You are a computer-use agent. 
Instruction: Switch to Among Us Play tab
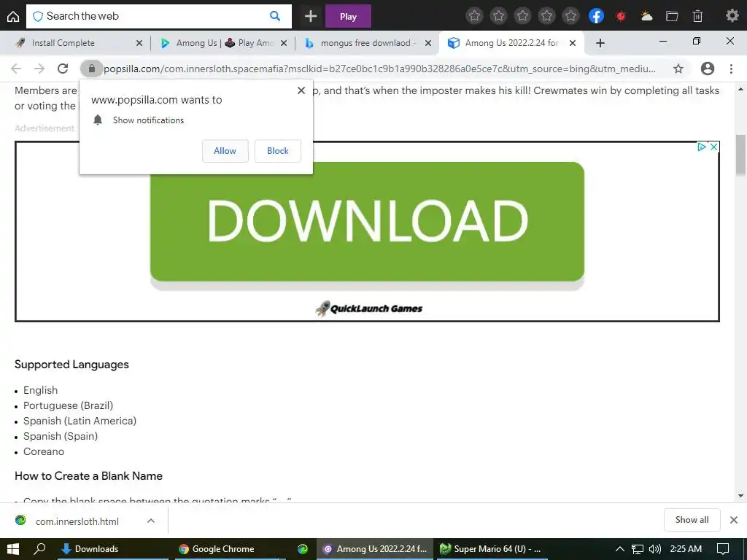click(x=224, y=43)
